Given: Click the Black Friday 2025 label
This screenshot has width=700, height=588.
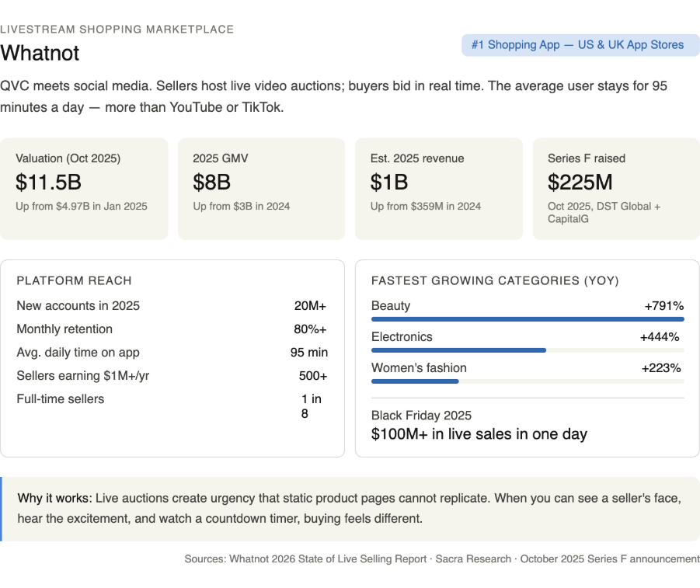Looking at the screenshot, I should point(421,416).
